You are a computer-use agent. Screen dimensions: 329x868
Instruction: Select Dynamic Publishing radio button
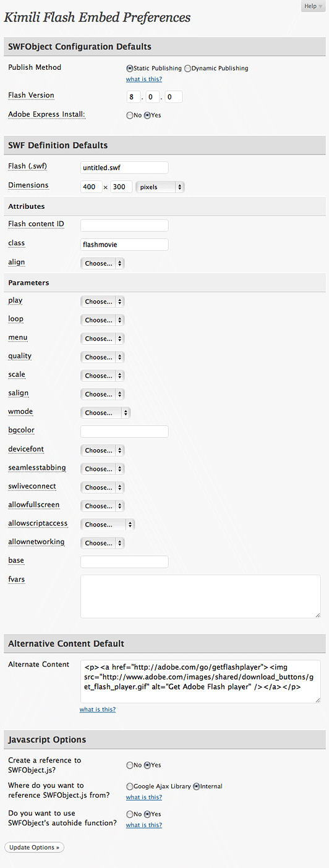(x=188, y=69)
